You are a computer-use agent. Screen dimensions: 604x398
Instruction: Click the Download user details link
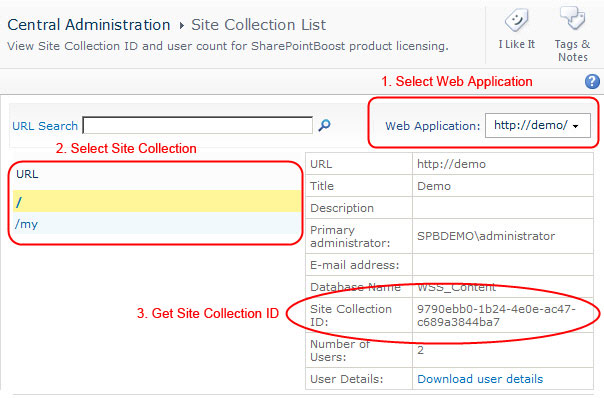[480, 379]
